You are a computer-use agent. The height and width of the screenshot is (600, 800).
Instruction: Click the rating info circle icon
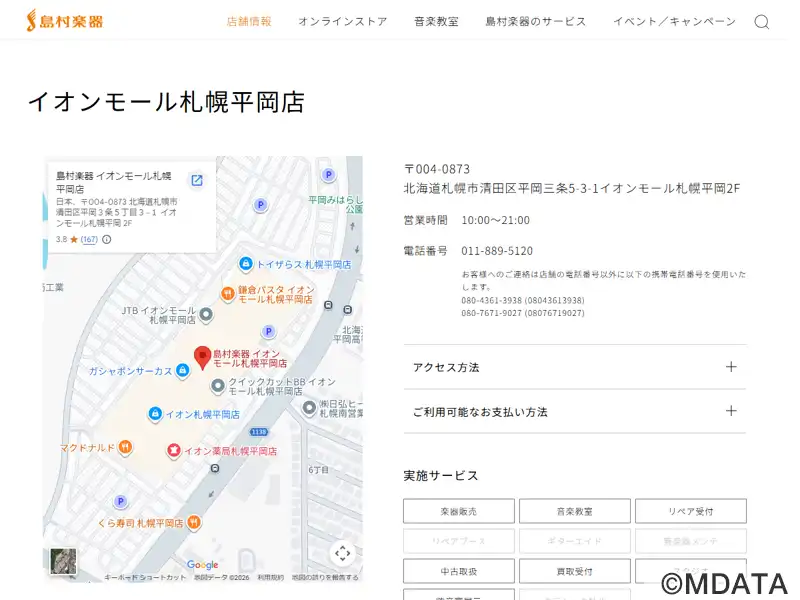[x=107, y=239]
